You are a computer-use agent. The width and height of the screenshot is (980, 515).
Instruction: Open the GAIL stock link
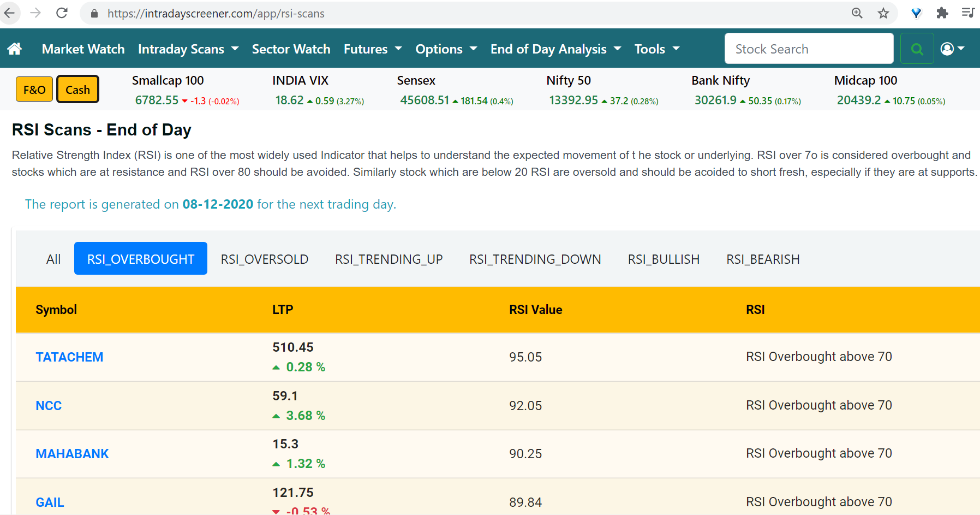tap(50, 502)
